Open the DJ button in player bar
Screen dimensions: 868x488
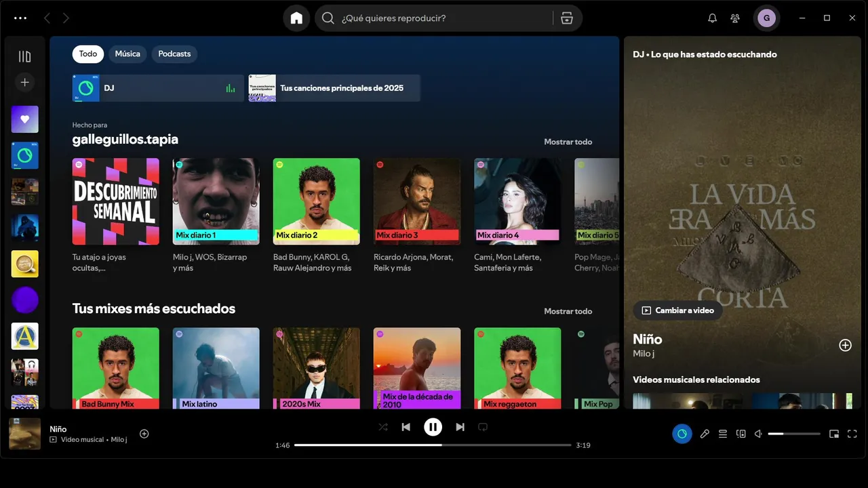pos(682,434)
